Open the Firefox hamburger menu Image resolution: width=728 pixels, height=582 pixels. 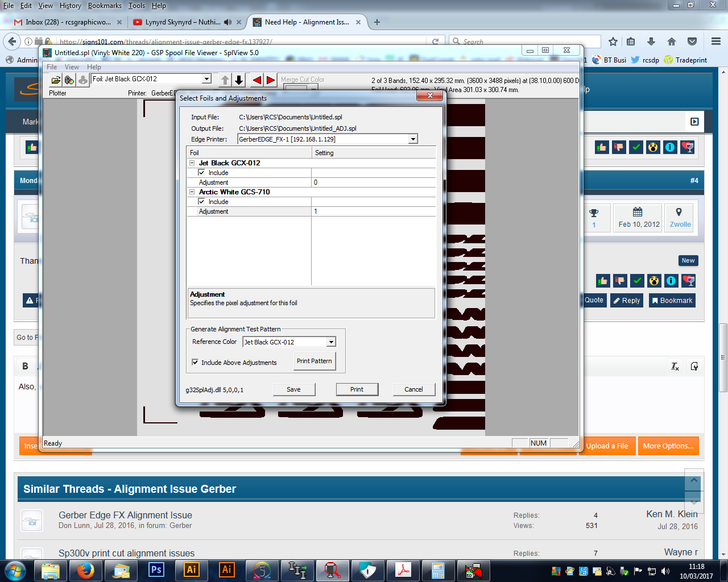tap(716, 41)
